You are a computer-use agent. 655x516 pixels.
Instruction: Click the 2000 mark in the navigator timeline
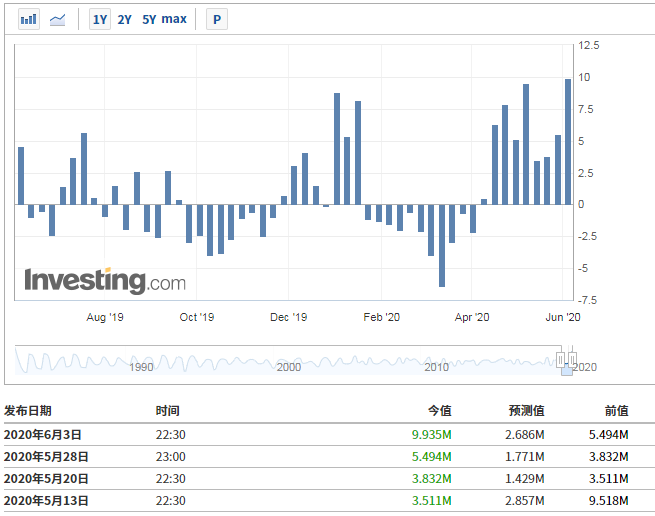289,367
